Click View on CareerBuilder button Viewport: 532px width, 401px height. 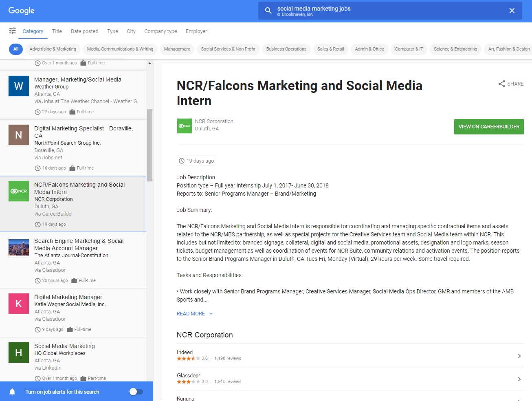click(489, 127)
